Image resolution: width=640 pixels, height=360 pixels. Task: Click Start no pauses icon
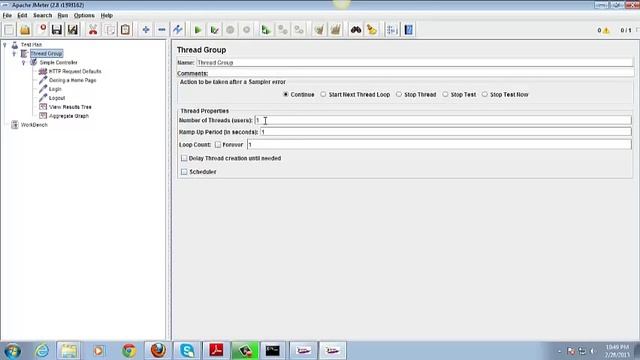coord(214,30)
